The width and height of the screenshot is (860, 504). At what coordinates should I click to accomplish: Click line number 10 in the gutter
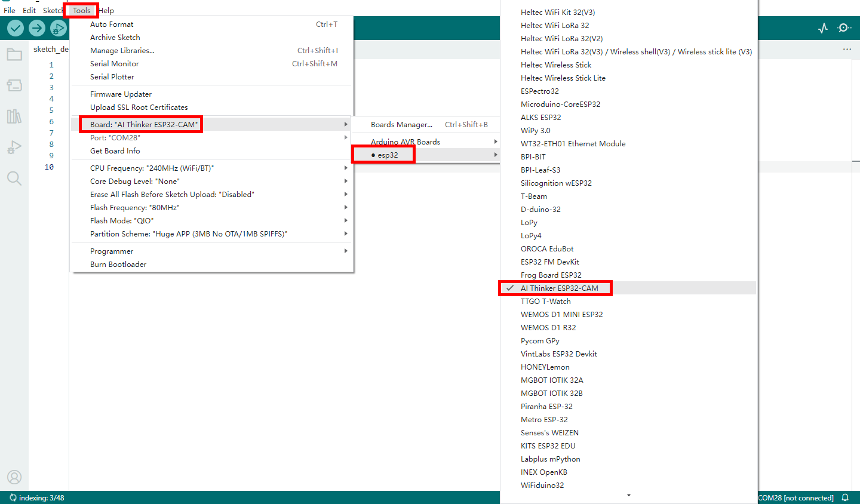click(x=49, y=167)
